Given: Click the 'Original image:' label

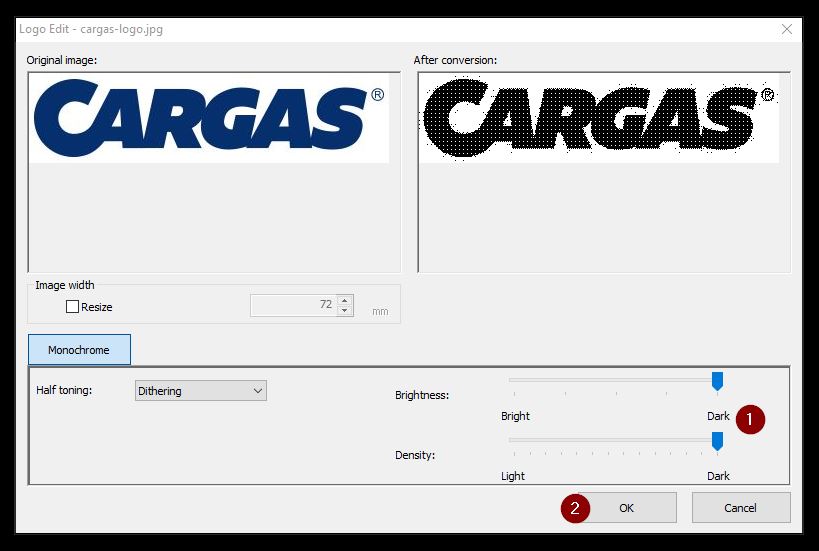Looking at the screenshot, I should click(x=62, y=60).
